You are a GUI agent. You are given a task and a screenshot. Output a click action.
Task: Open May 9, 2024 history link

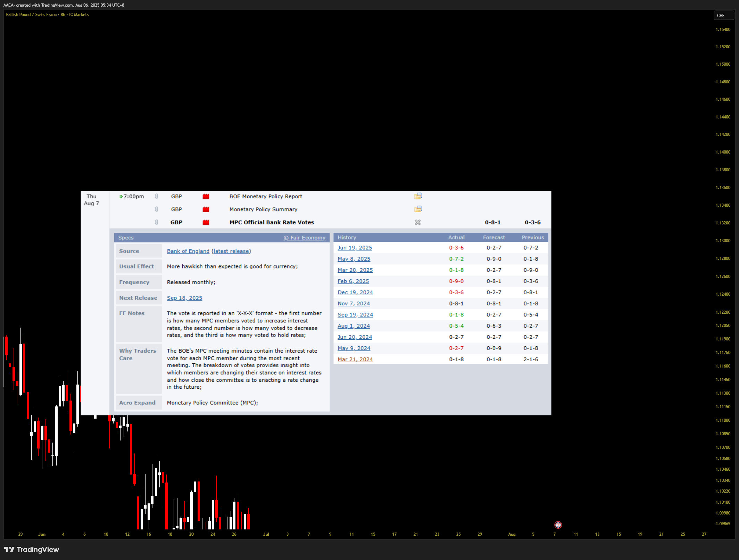coord(354,348)
